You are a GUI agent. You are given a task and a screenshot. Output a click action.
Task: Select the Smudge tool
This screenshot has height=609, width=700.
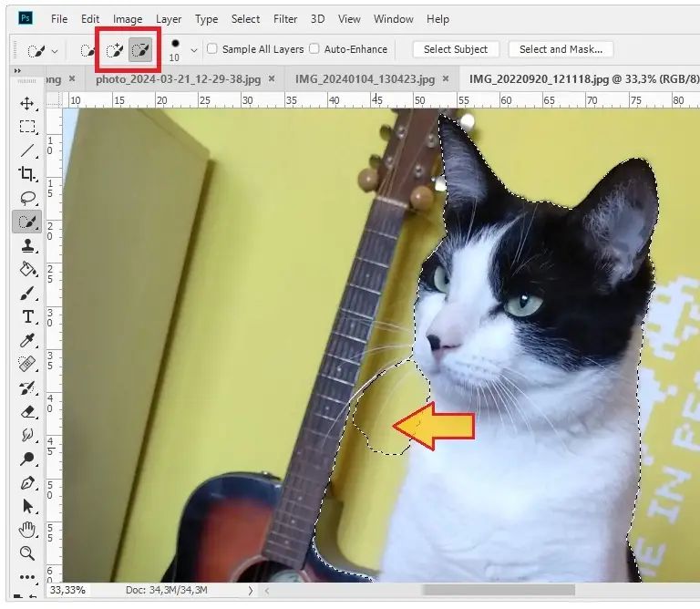pos(27,435)
